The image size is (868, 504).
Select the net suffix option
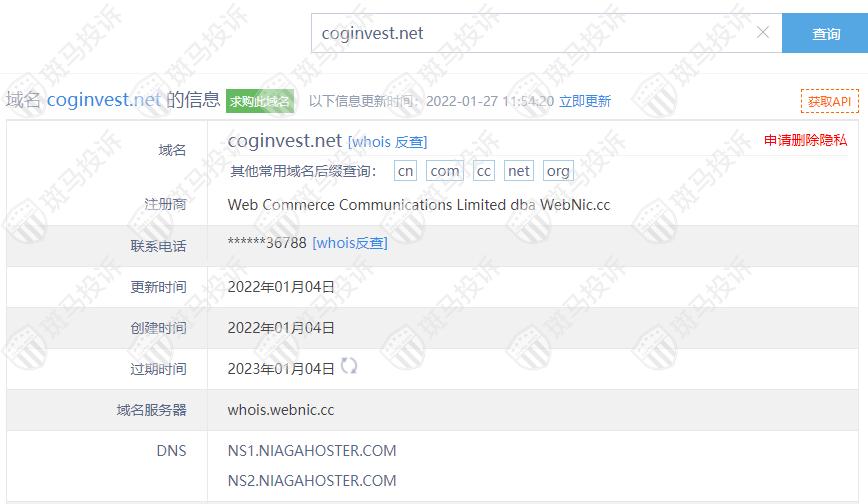[x=519, y=171]
